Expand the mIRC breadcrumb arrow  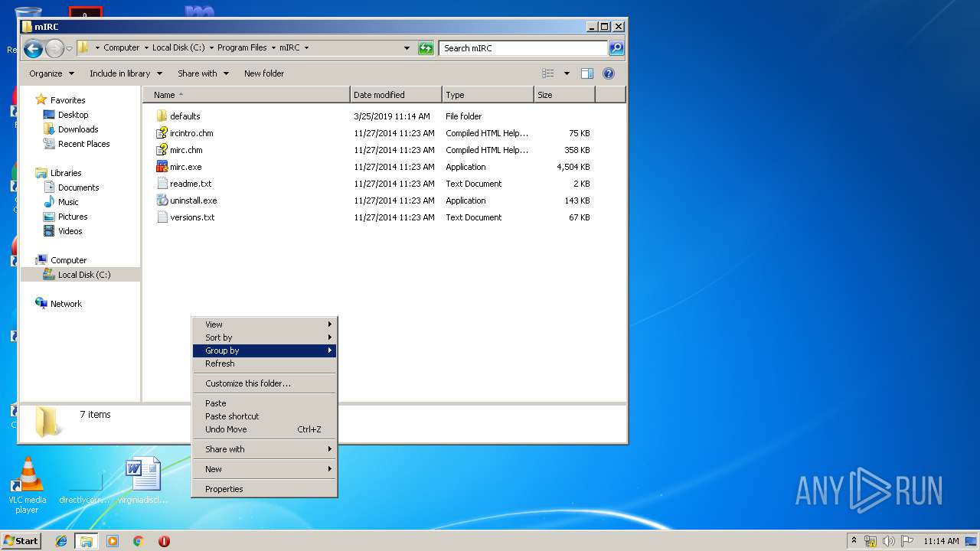(306, 47)
